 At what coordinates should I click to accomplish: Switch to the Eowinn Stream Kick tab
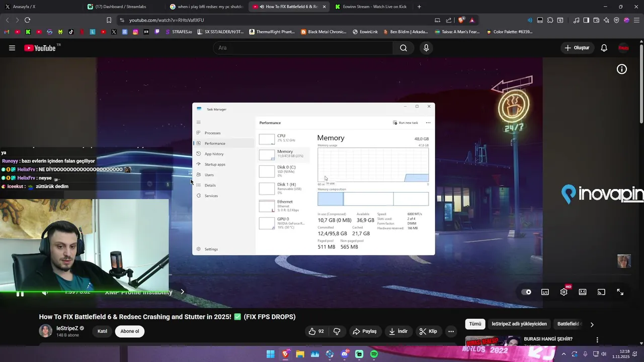click(371, 7)
